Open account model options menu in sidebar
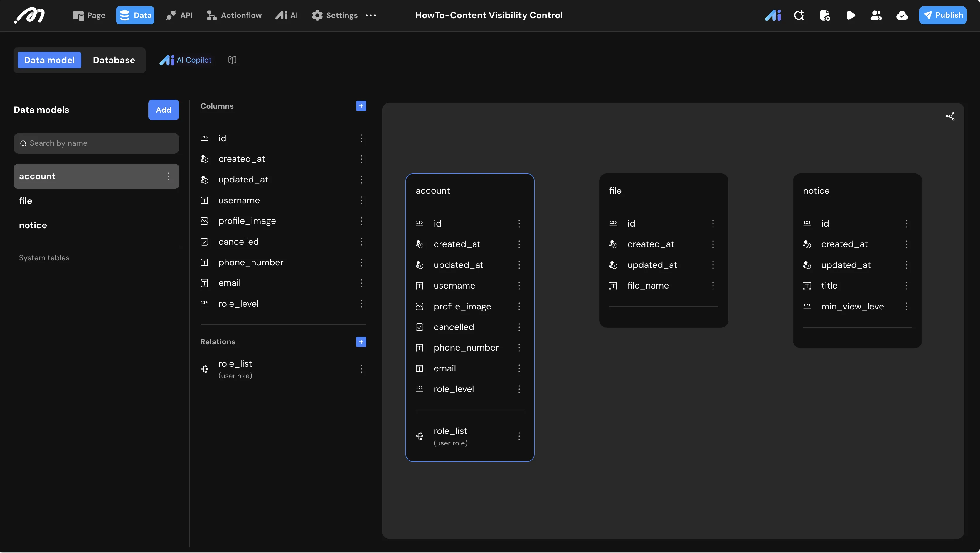Screen dimensions: 980x553 169,176
